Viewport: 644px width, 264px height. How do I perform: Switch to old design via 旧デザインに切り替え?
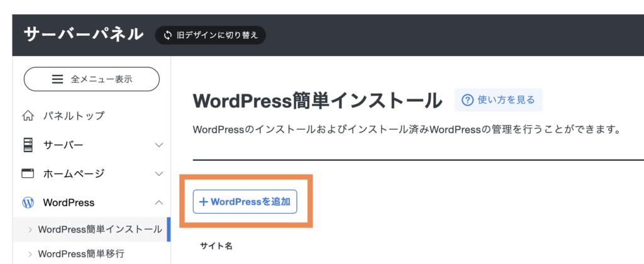coord(216,35)
